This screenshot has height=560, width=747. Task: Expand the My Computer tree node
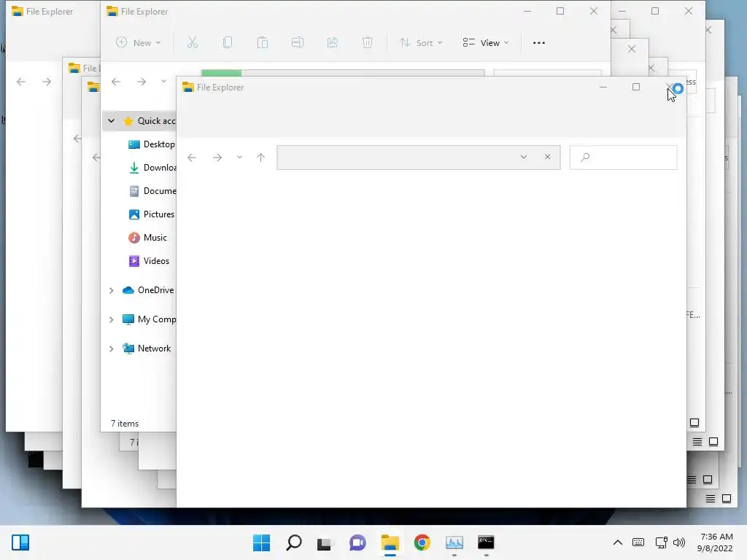coord(111,319)
